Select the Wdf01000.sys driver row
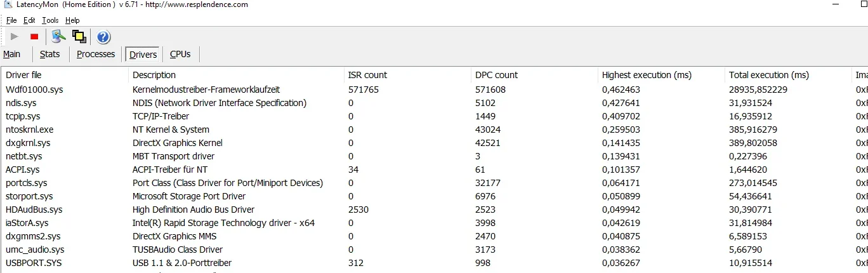The width and height of the screenshot is (868, 273). coord(34,90)
